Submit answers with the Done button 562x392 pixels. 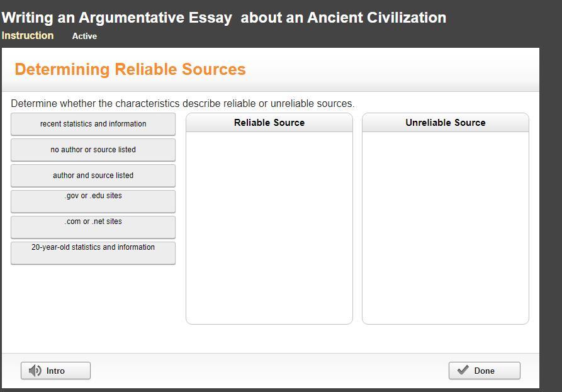(x=484, y=371)
